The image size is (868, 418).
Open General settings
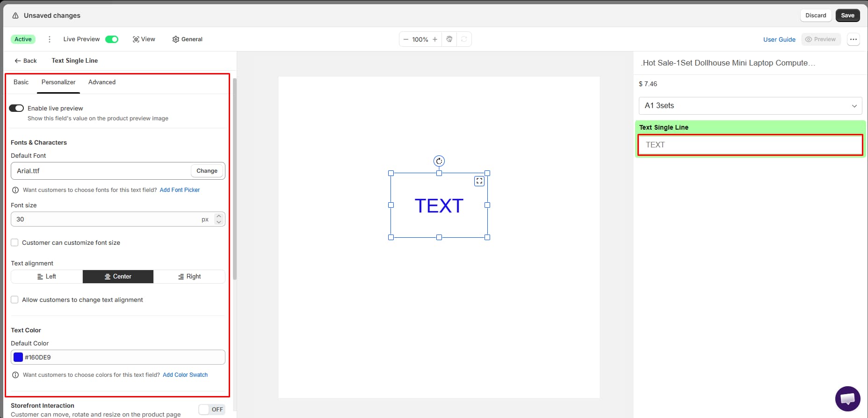188,39
